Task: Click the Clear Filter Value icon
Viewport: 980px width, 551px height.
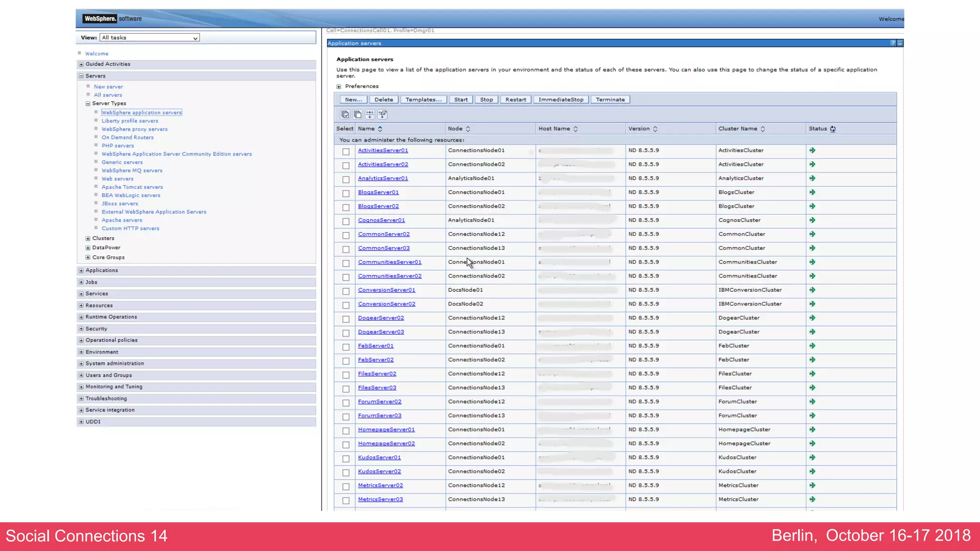Action: pos(382,114)
